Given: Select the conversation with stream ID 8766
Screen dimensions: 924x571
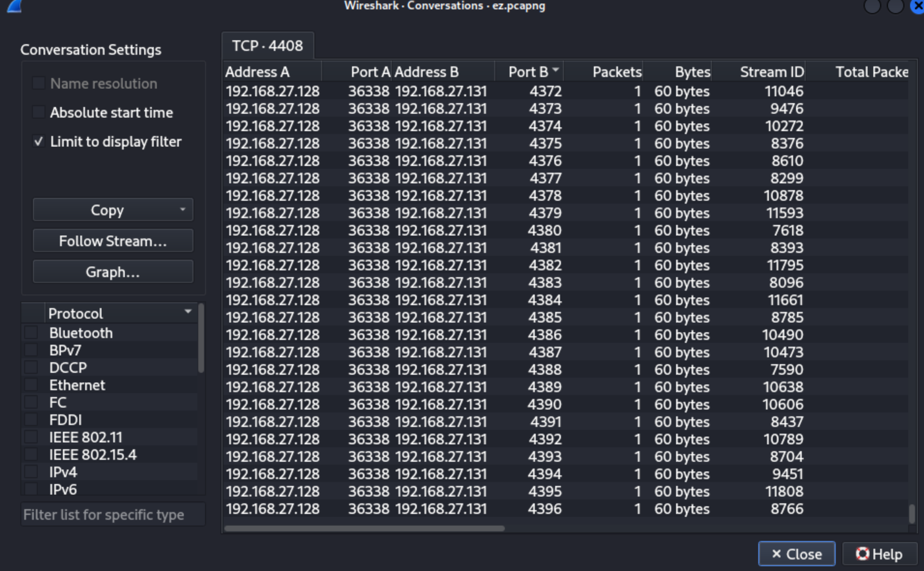Looking at the screenshot, I should (x=566, y=508).
